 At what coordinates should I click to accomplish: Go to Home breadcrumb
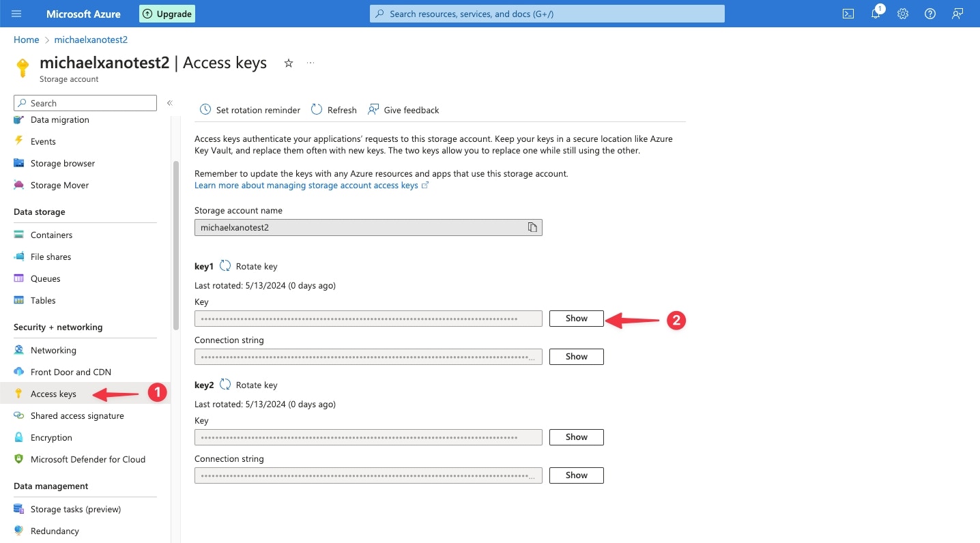pos(27,40)
